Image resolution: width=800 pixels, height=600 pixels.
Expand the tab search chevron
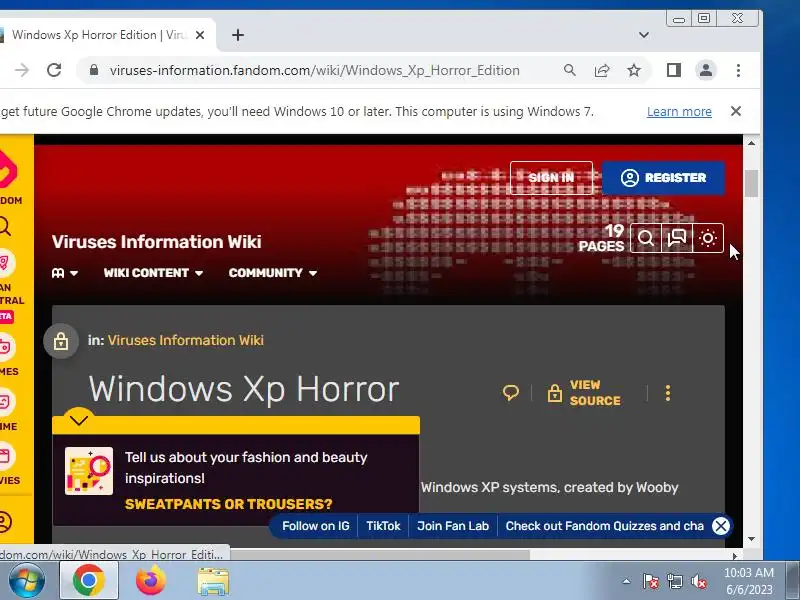tap(644, 35)
